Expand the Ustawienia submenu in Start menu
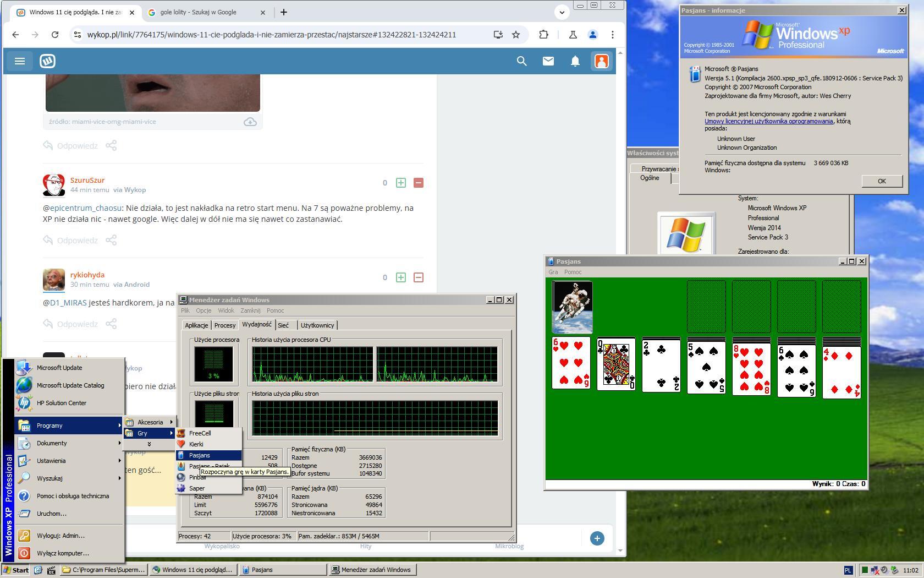This screenshot has width=924, height=578. [51, 461]
